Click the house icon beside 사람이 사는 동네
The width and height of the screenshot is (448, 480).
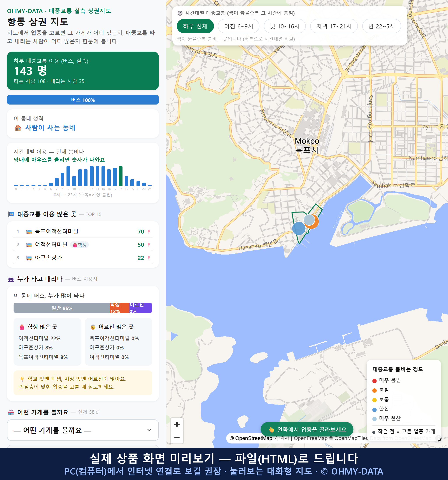tap(18, 128)
